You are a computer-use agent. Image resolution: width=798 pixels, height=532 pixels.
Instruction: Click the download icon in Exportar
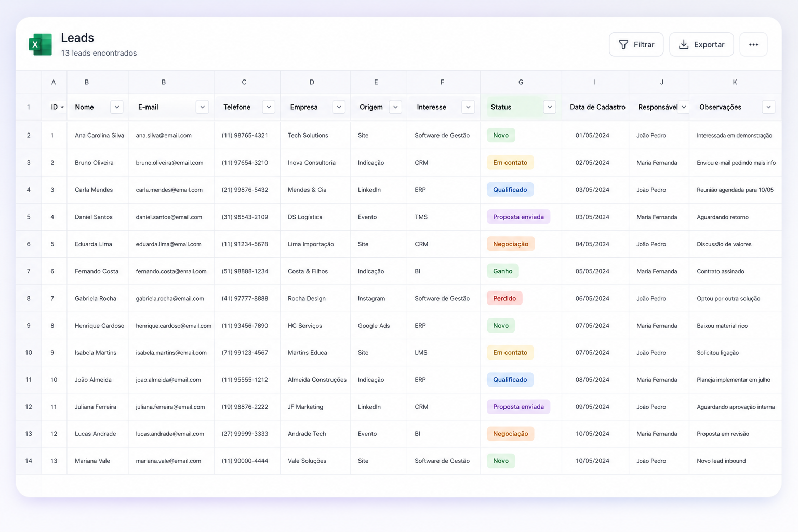[x=684, y=45]
